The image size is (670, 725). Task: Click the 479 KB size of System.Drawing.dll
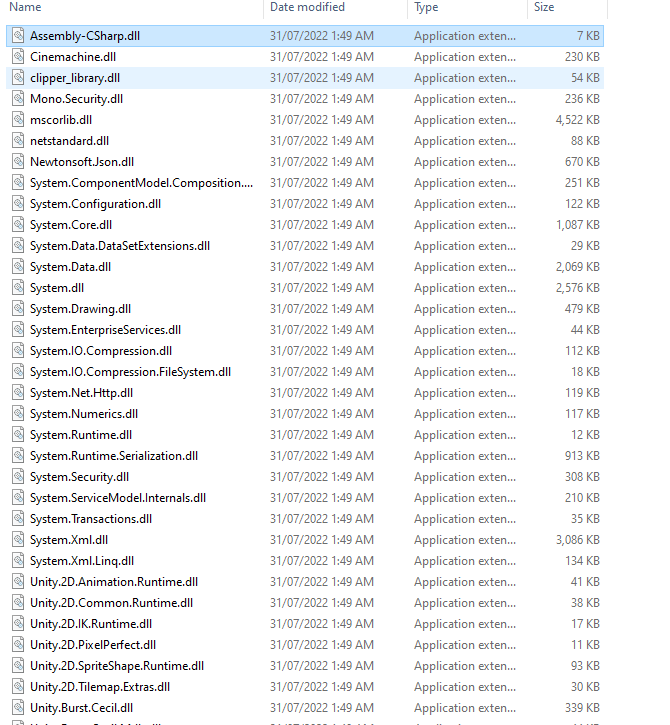pyautogui.click(x=582, y=308)
